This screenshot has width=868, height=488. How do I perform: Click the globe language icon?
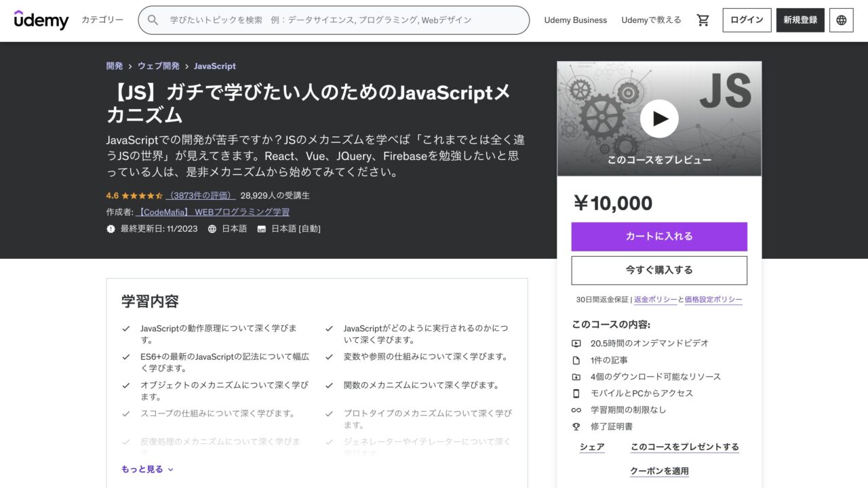pyautogui.click(x=841, y=20)
